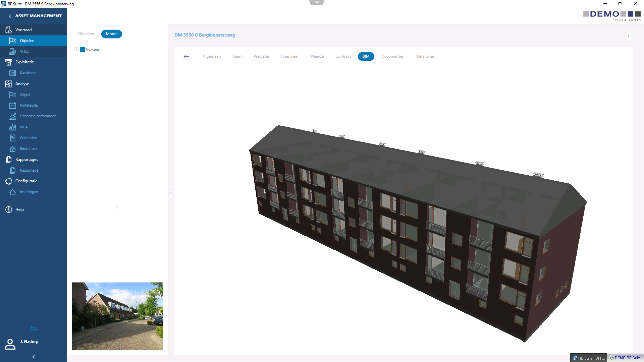The height and width of the screenshot is (362, 644).
Task: Expand the top center dropdown chevron
Action: (x=317, y=2)
